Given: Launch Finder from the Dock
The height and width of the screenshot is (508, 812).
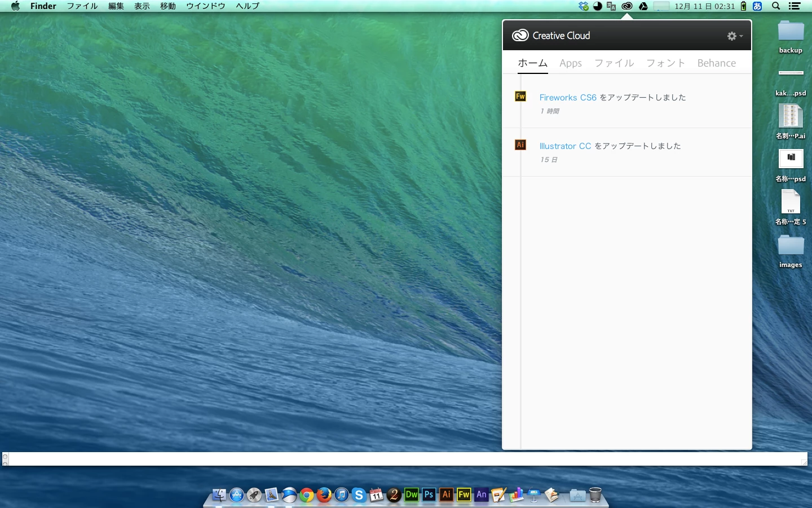Looking at the screenshot, I should point(219,495).
